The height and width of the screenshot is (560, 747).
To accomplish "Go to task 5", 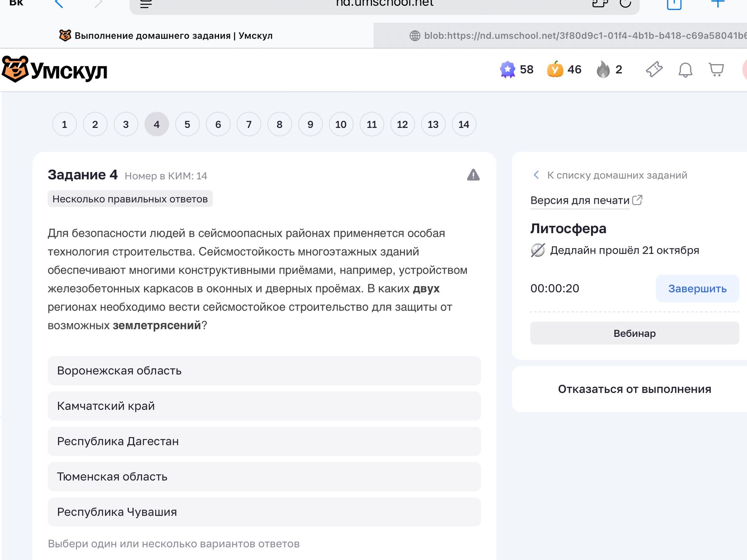I will click(x=187, y=124).
